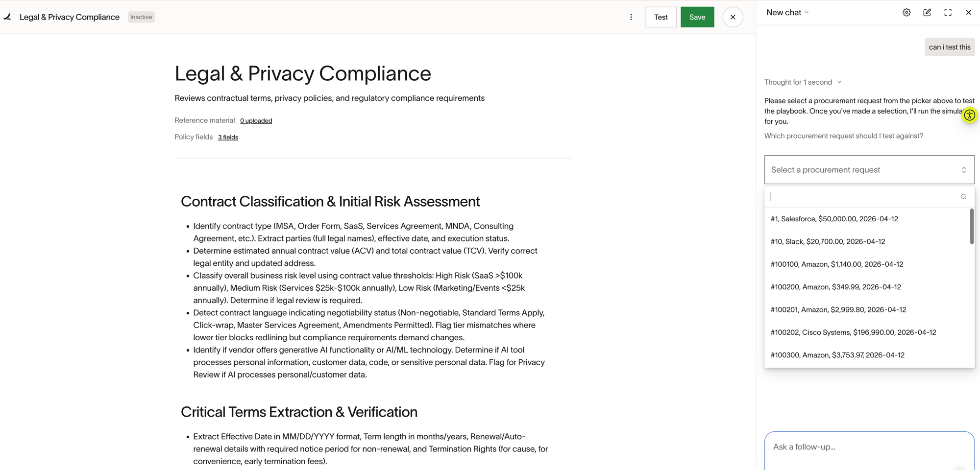Click the bullet starting 'Identify if vendor offers generative AI'
980x470 pixels.
click(x=370, y=362)
